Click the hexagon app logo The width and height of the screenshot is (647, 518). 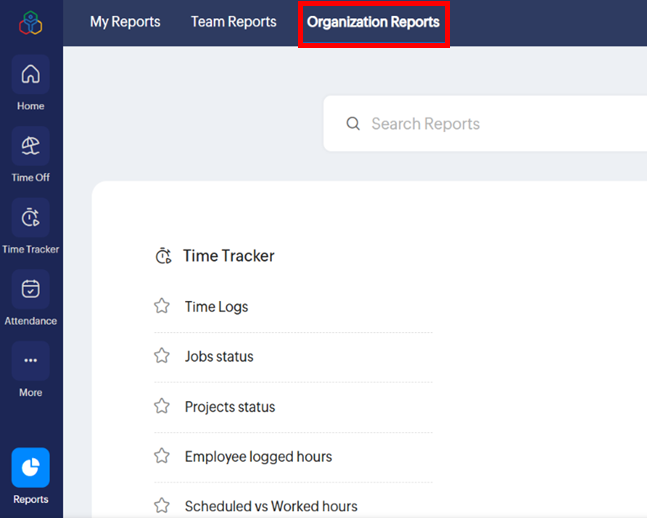(x=30, y=23)
